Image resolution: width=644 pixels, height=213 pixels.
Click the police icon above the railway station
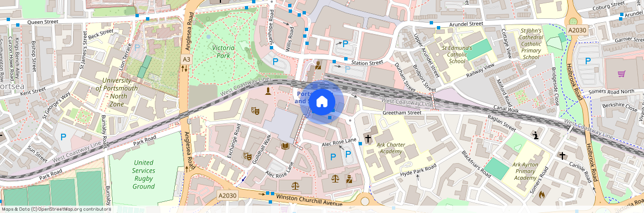pos(318,65)
